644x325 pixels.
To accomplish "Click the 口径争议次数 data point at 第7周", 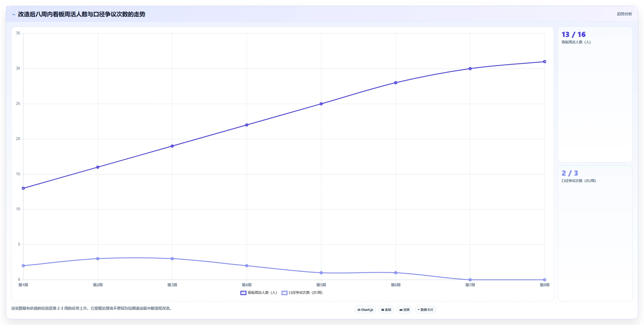I will [470, 280].
